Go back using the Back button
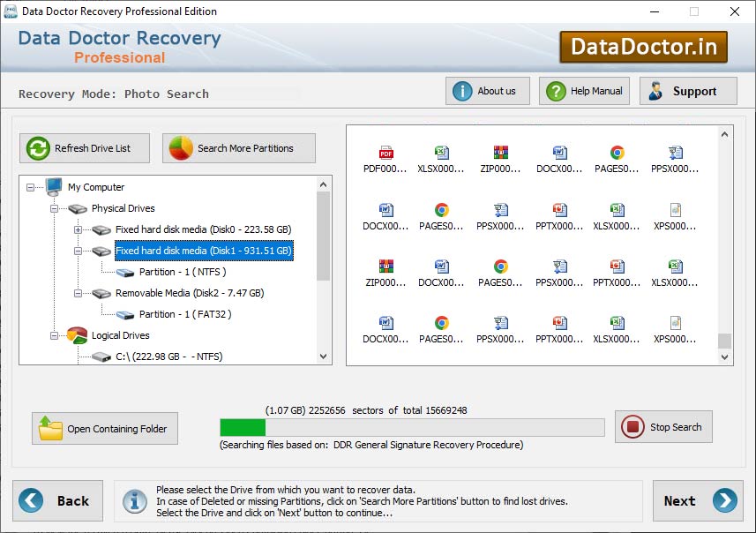The image size is (756, 533). (58, 500)
